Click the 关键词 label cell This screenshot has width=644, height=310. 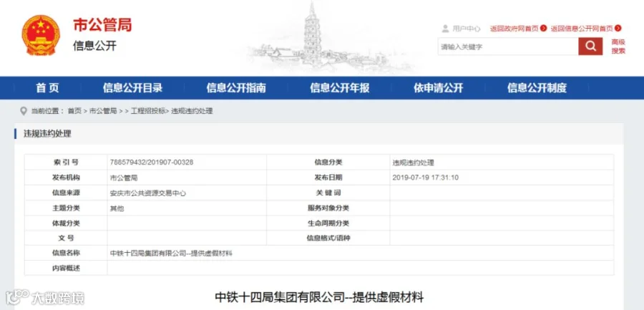[x=328, y=193]
